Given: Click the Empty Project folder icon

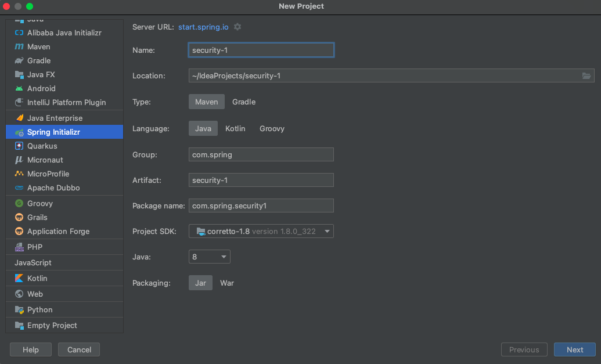Looking at the screenshot, I should (19, 325).
